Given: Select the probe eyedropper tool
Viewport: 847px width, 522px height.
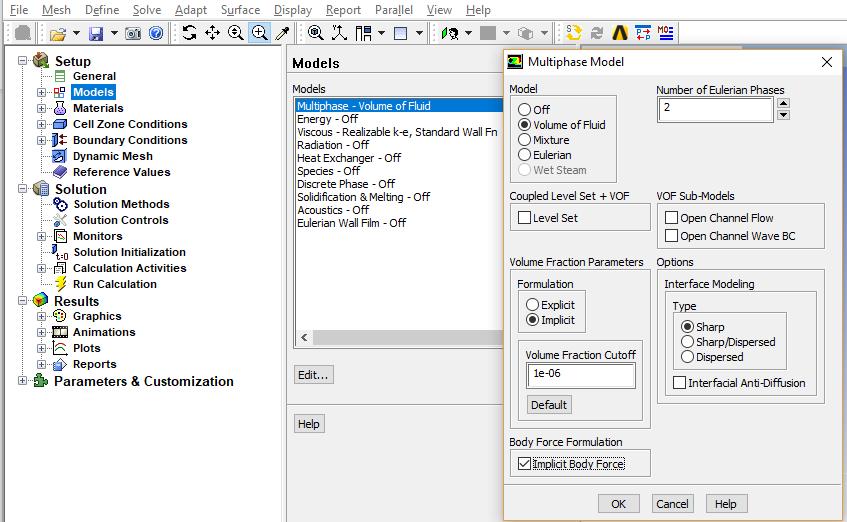Looking at the screenshot, I should [x=283, y=34].
